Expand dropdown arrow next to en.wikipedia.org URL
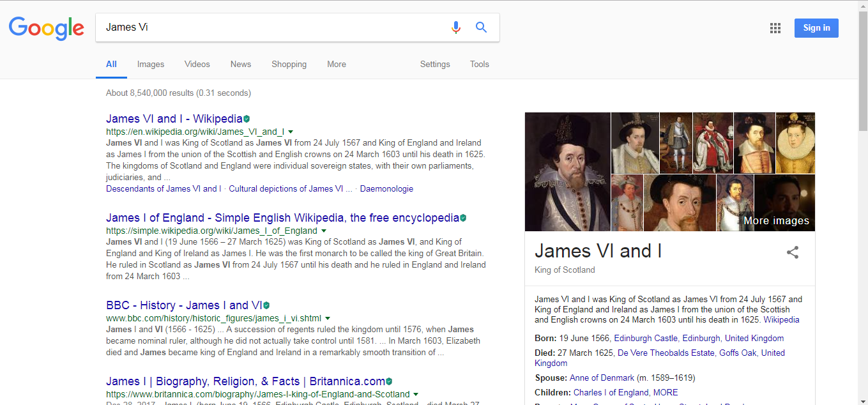868x405 pixels. 291,132
